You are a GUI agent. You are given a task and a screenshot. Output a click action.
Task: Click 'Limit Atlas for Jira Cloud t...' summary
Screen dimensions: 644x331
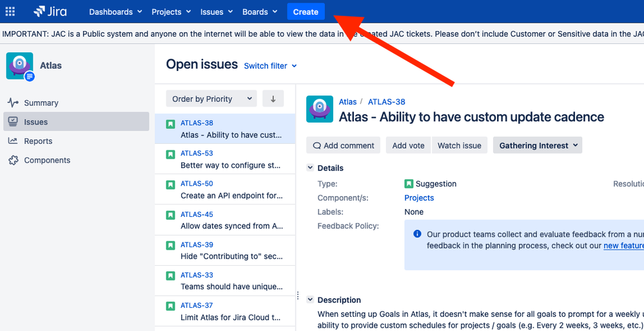(231, 317)
